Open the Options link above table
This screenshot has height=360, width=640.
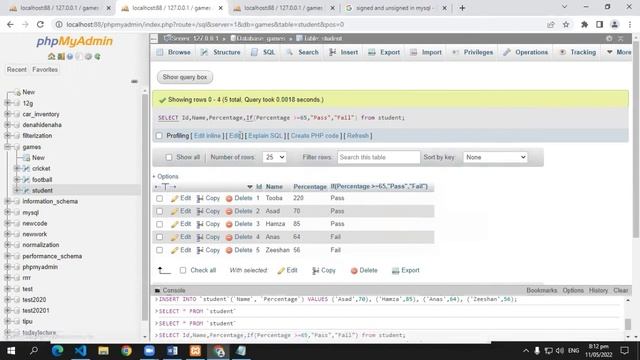pos(168,177)
